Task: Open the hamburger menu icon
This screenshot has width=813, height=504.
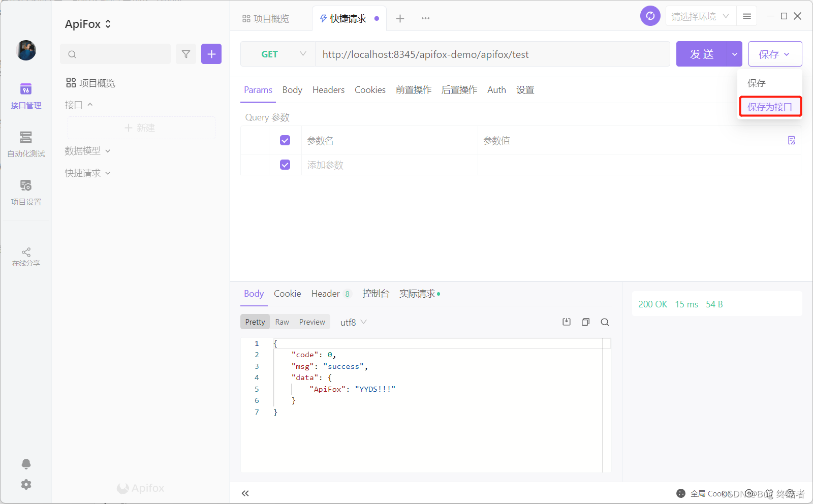Action: point(747,16)
